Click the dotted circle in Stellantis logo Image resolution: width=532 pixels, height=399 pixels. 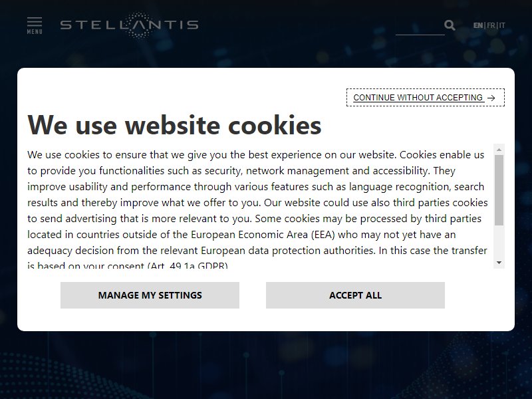[140, 25]
